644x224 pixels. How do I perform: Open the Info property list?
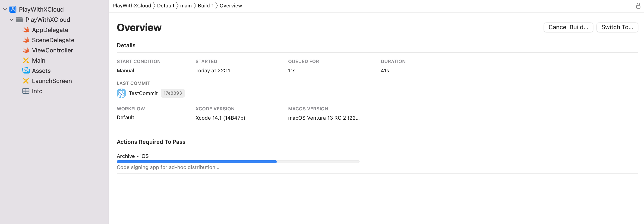point(37,91)
